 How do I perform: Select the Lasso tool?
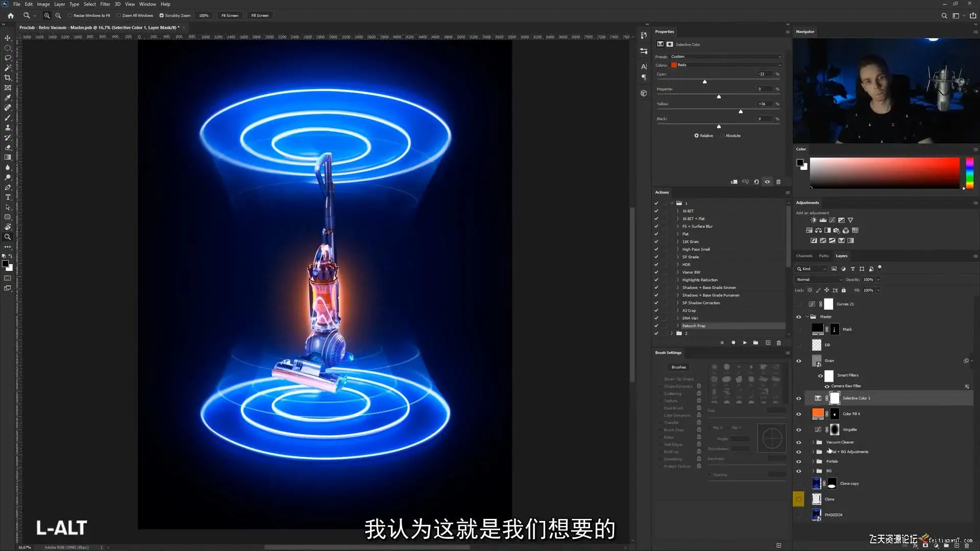click(8, 58)
